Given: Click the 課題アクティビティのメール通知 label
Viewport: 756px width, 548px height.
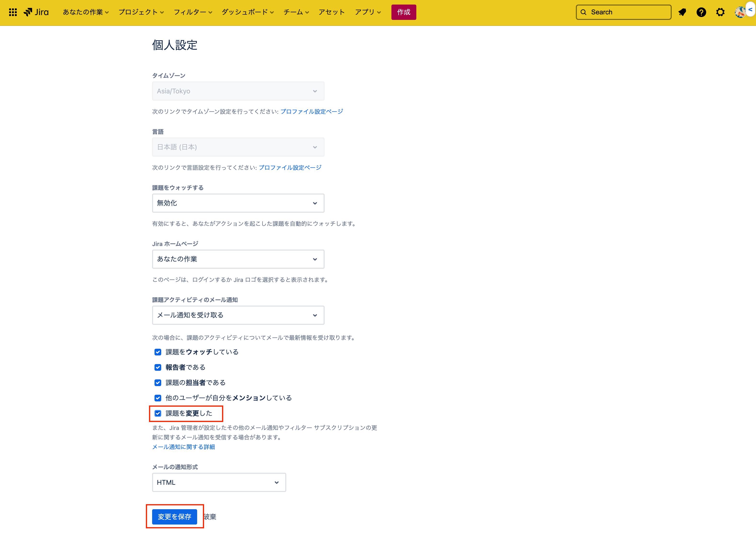Looking at the screenshot, I should [195, 300].
